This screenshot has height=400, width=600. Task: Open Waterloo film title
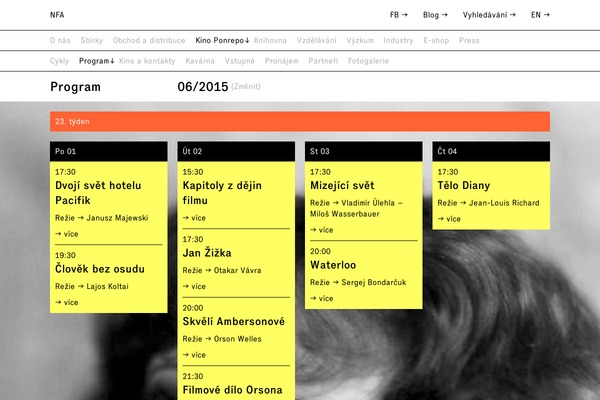pos(333,265)
